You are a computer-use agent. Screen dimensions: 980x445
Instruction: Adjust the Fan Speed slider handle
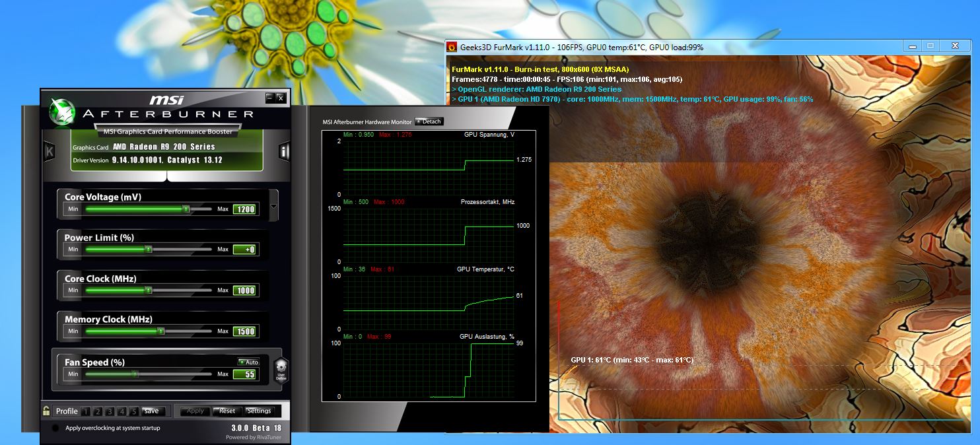click(x=135, y=374)
